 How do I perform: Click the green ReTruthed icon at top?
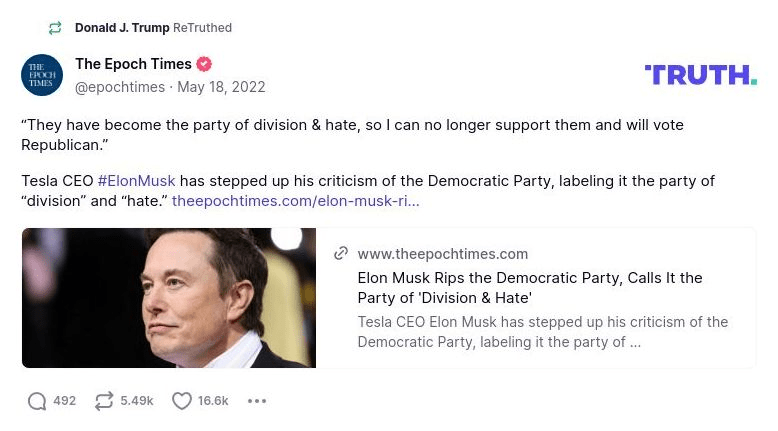point(55,28)
